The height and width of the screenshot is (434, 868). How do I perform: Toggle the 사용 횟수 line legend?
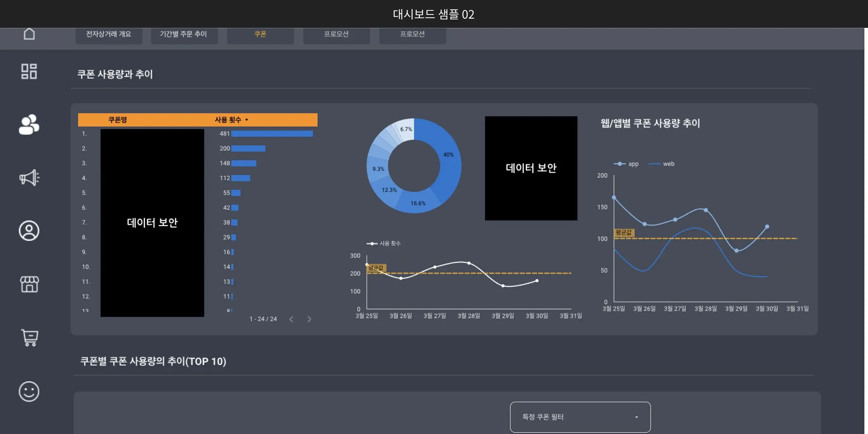384,243
